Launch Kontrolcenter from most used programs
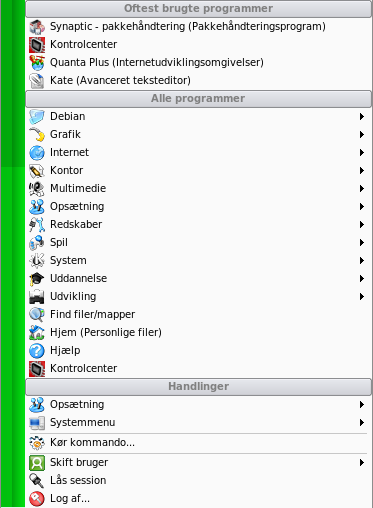The width and height of the screenshot is (373, 508). pos(198,45)
